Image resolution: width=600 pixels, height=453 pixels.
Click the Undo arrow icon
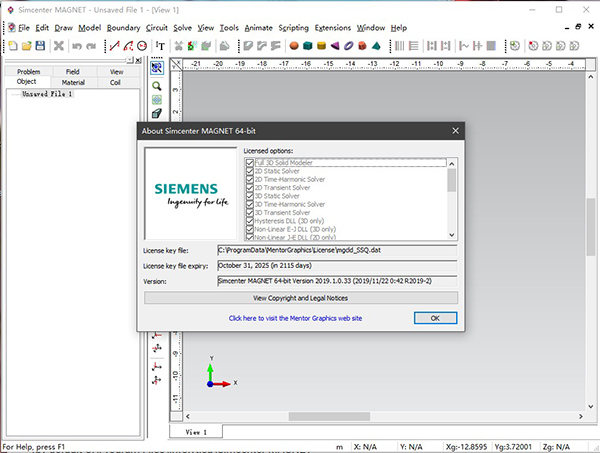[77, 46]
